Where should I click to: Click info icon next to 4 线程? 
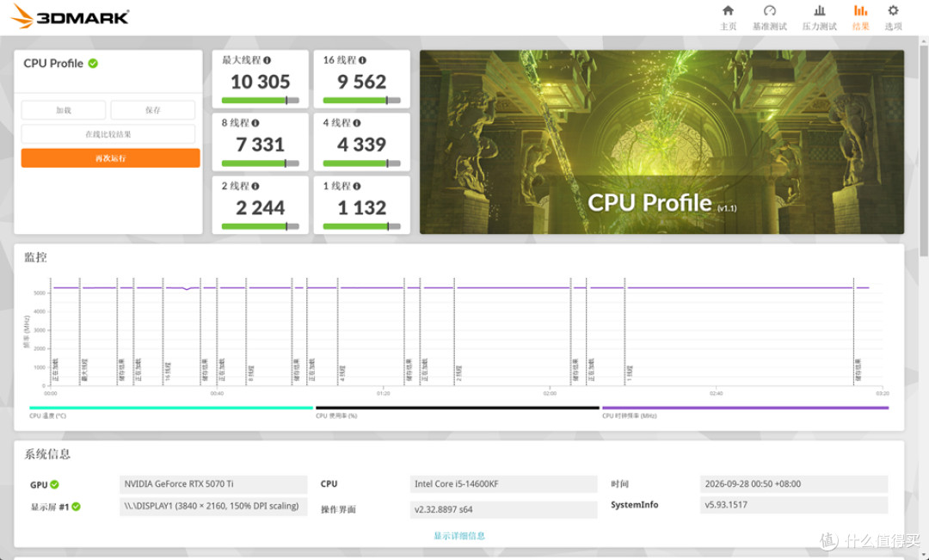pyautogui.click(x=357, y=123)
